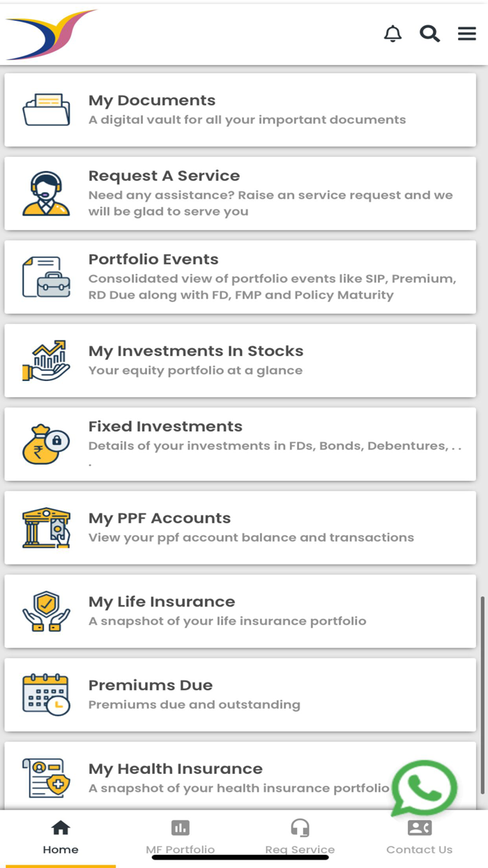
Task: Click the document vault folder icon
Action: [x=46, y=110]
